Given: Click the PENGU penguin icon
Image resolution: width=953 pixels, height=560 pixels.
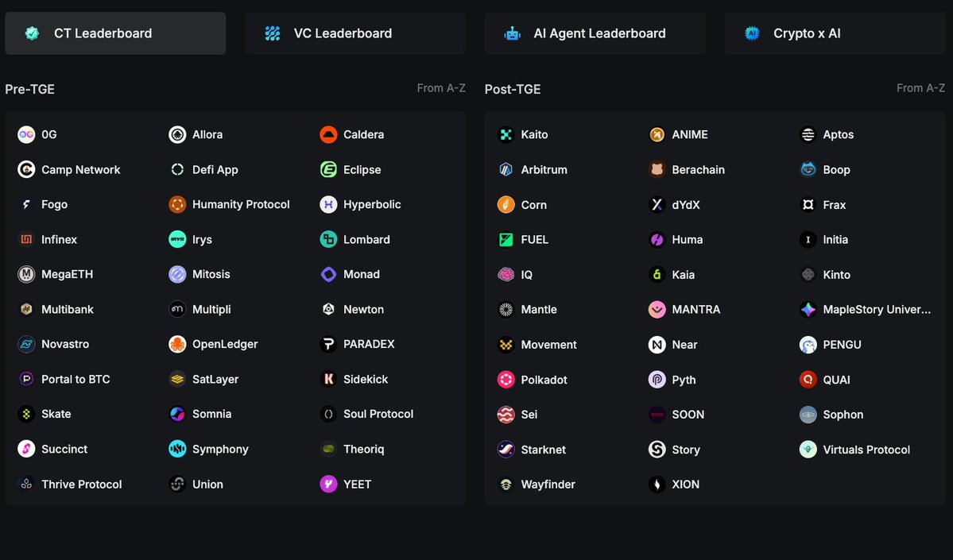Looking at the screenshot, I should [x=808, y=345].
